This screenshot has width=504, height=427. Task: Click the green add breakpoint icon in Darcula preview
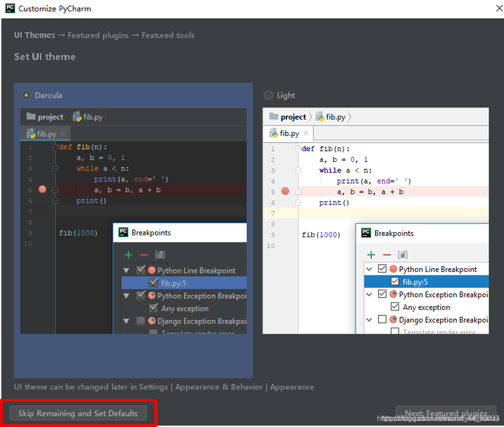pos(128,255)
